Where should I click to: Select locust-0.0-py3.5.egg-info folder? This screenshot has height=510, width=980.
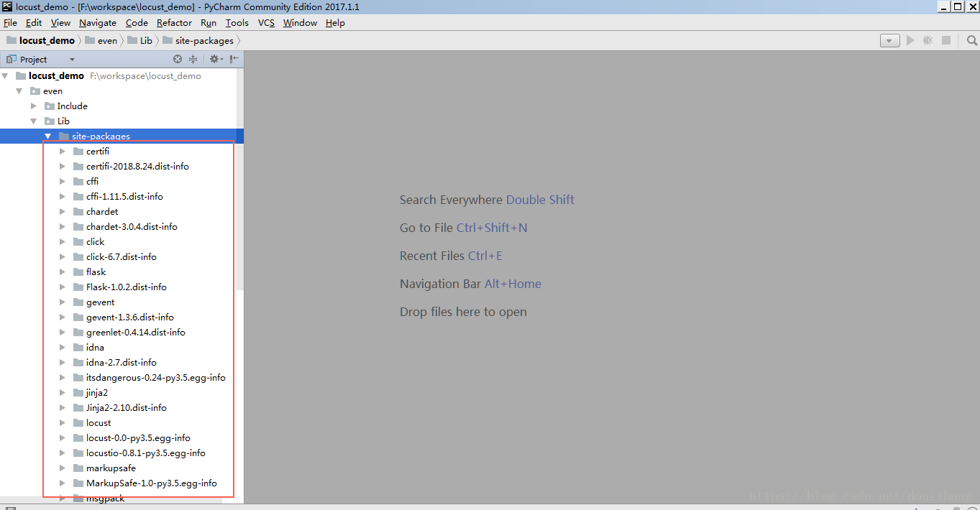coord(138,438)
